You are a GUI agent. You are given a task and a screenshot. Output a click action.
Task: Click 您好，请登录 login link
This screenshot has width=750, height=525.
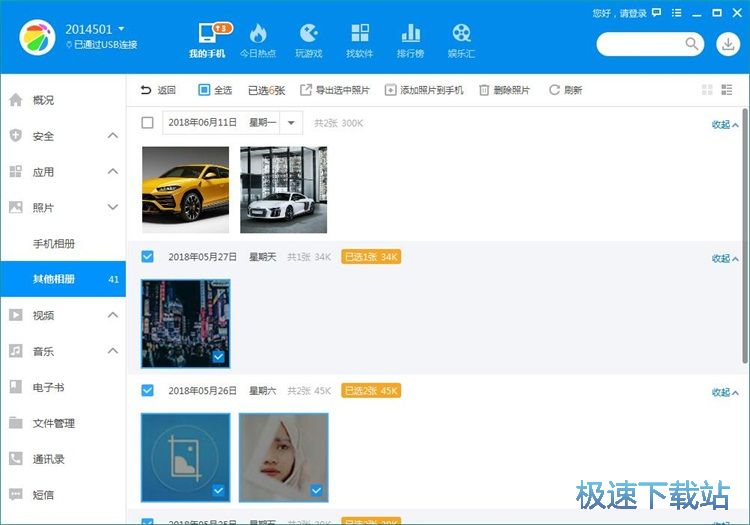[619, 13]
